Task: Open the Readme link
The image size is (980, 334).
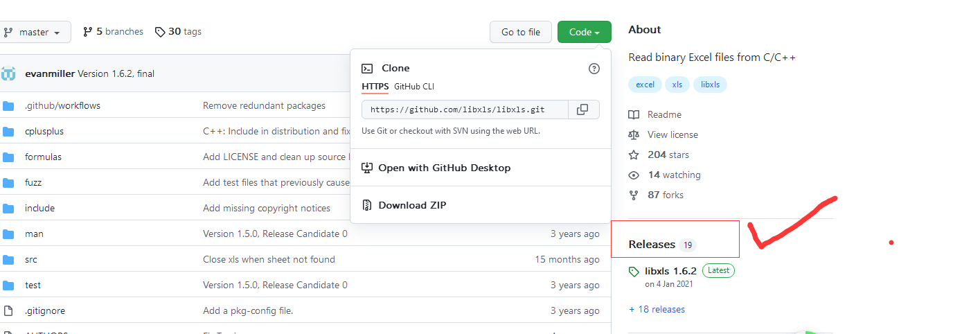Action: (x=664, y=115)
